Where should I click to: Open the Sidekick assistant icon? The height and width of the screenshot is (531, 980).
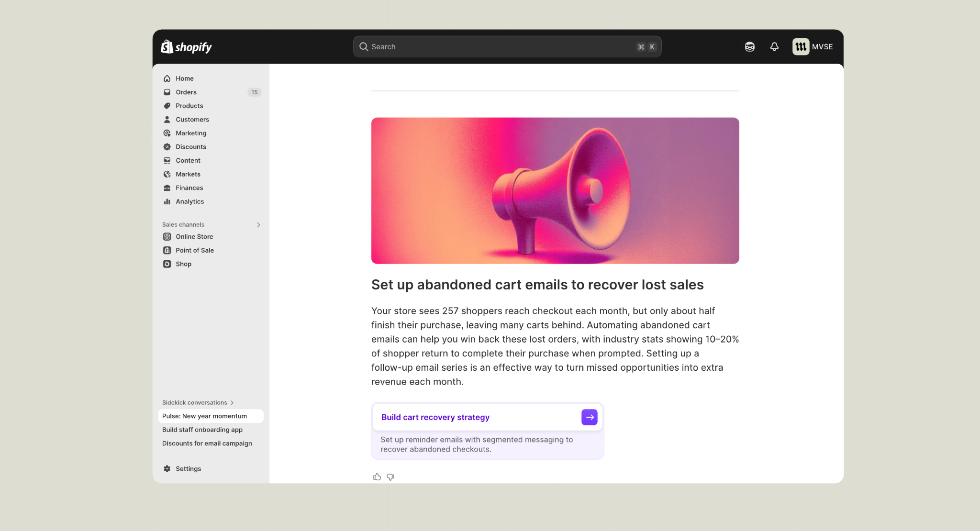749,47
